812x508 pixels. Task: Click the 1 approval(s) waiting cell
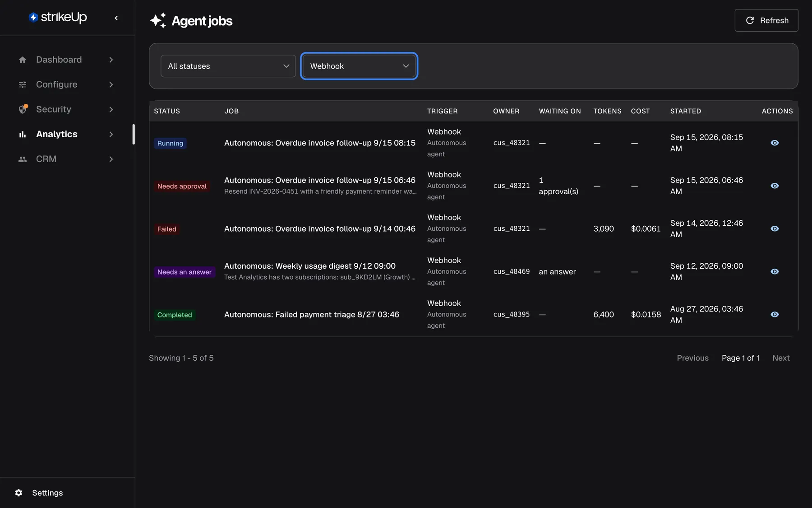(558, 186)
